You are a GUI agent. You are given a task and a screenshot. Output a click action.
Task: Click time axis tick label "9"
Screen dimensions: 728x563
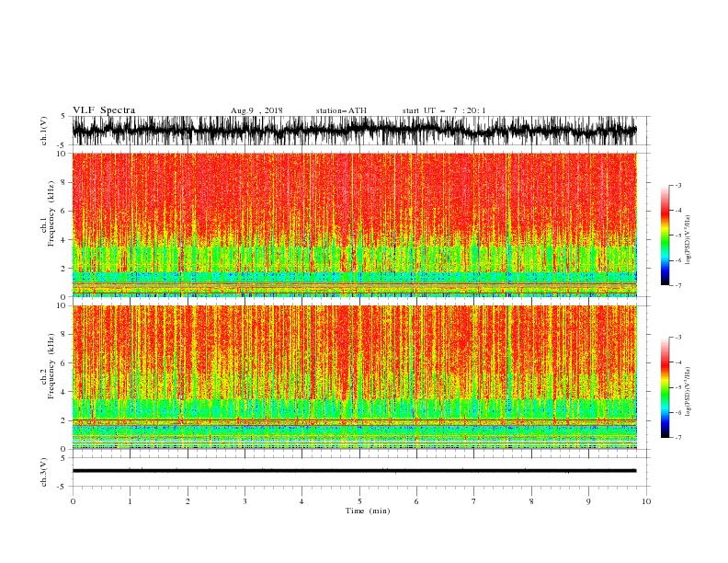[x=588, y=501]
